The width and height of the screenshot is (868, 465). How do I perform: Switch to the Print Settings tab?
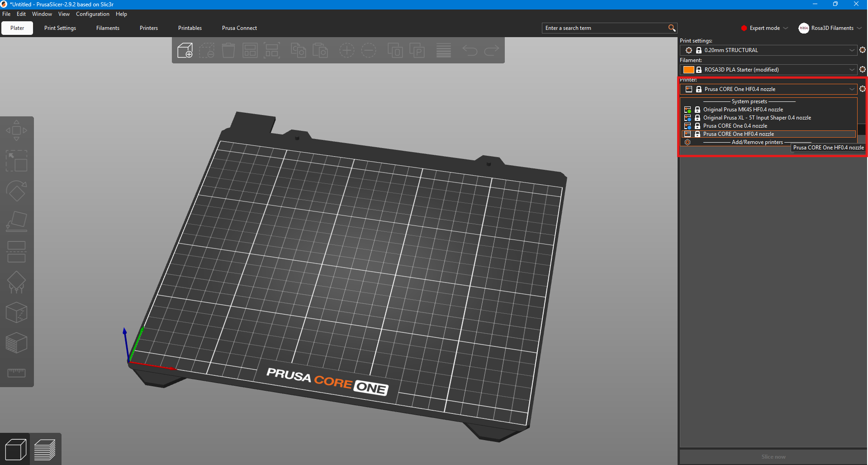tap(60, 28)
